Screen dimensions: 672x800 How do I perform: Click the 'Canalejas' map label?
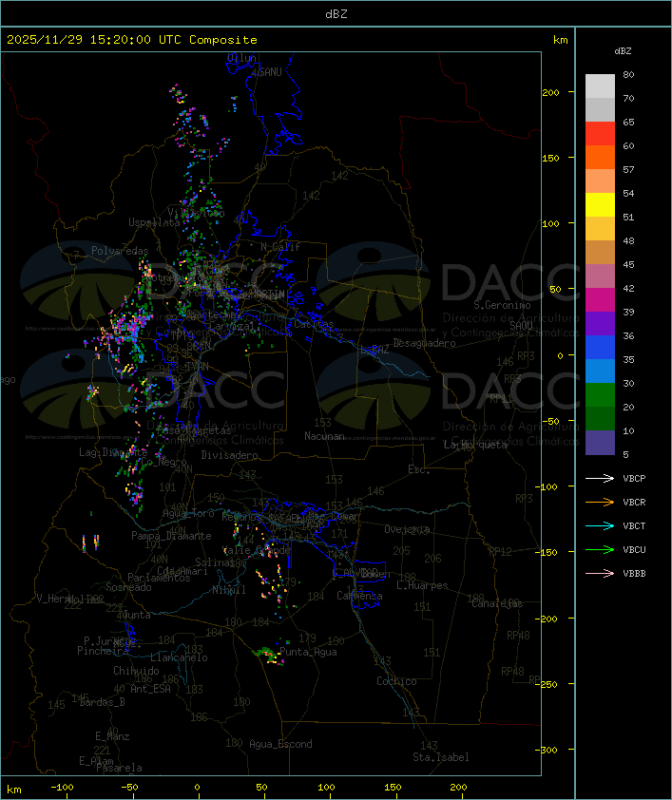pos(497,603)
